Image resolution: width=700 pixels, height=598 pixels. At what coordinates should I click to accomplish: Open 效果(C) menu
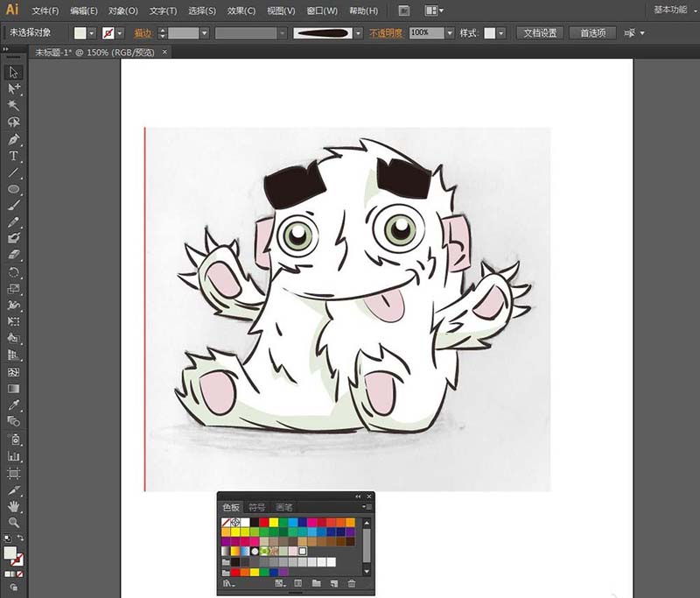(x=241, y=11)
